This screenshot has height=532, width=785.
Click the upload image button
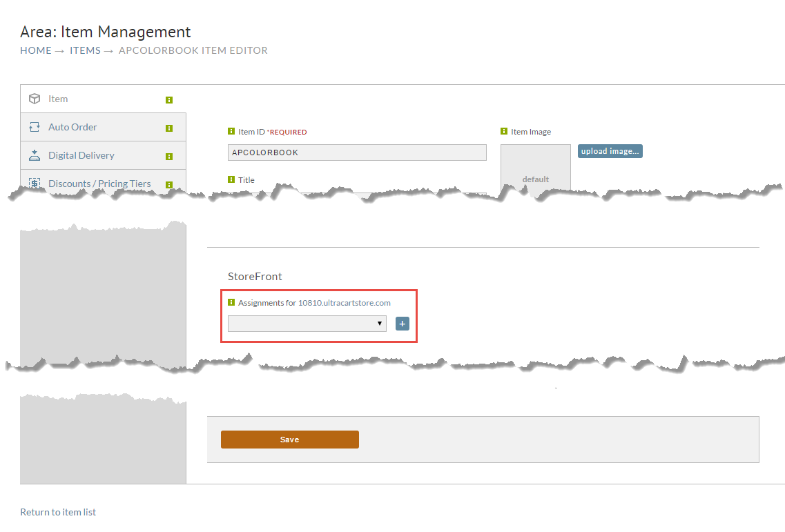click(x=610, y=151)
